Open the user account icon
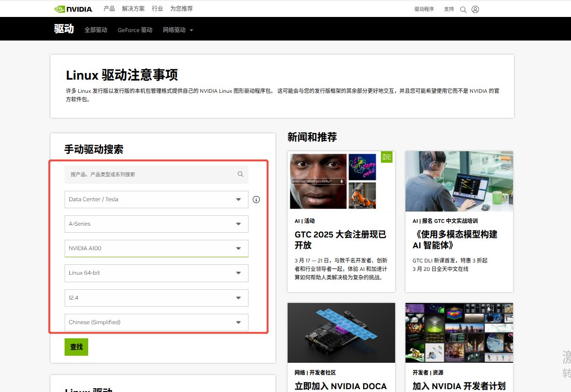This screenshot has height=392, width=571. coord(475,9)
